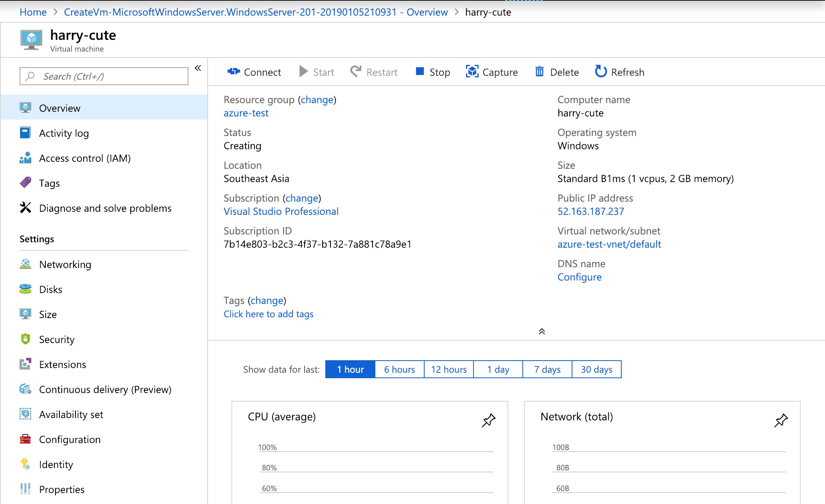The width and height of the screenshot is (825, 504).
Task: Switch data range to 7 days
Action: coord(547,369)
